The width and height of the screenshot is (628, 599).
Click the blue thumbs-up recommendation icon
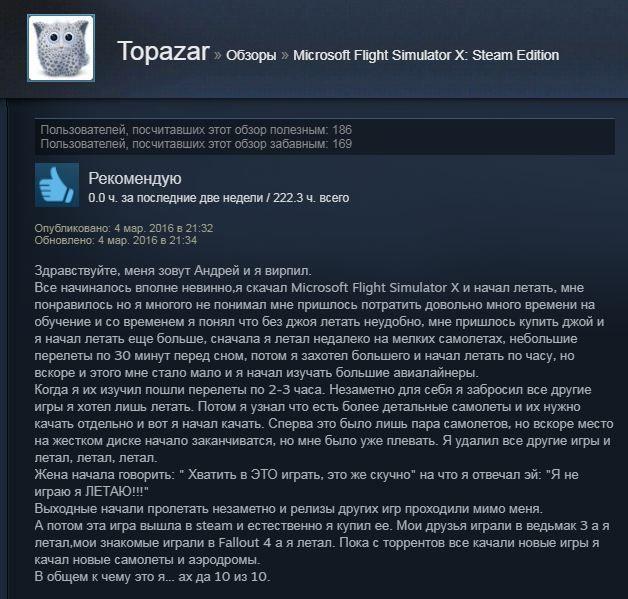pyautogui.click(x=57, y=185)
